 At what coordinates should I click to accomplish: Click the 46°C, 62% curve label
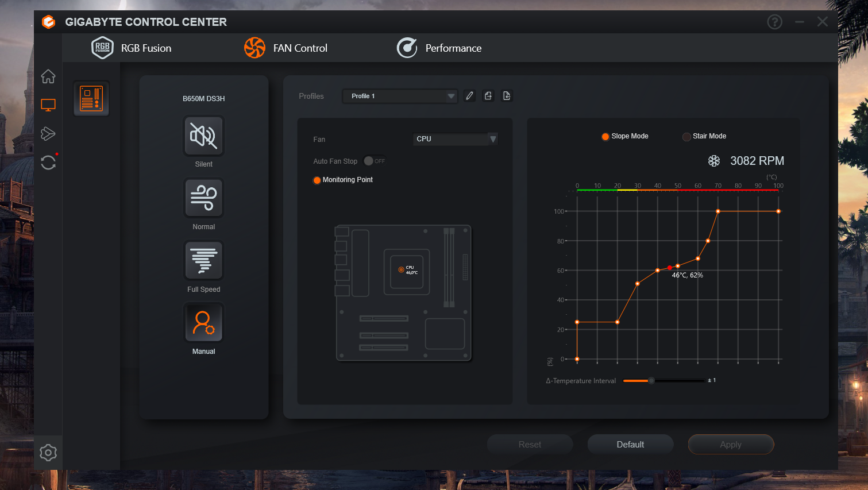pos(688,275)
